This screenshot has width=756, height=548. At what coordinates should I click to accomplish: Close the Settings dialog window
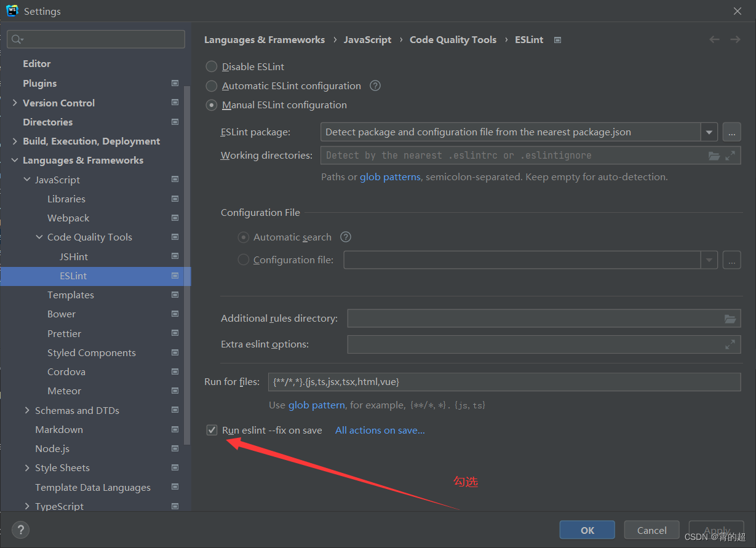tap(738, 11)
